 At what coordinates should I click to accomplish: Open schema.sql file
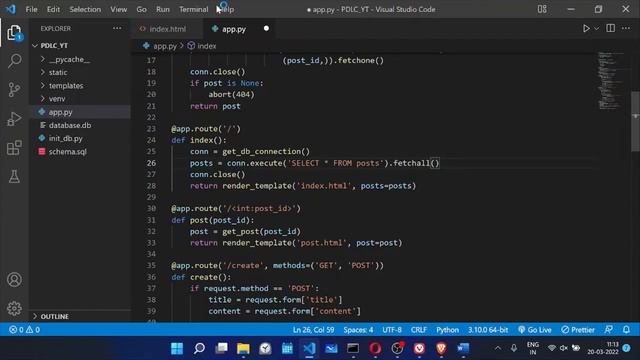click(x=67, y=151)
